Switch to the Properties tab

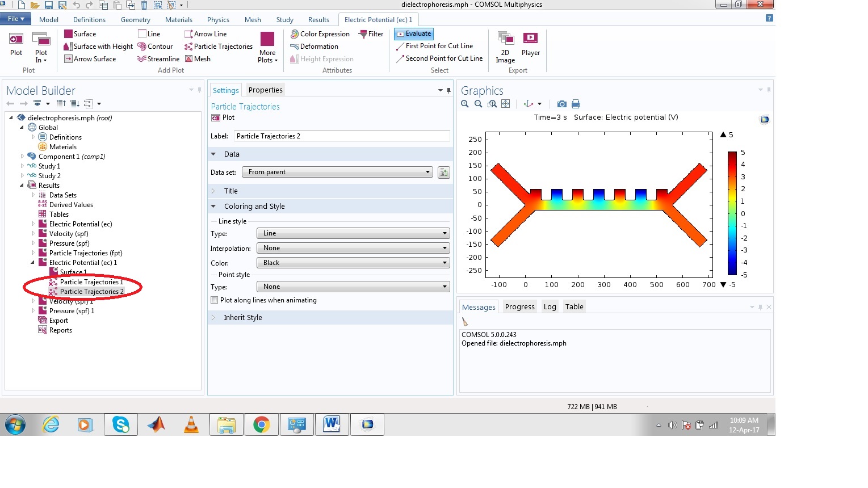pos(265,90)
